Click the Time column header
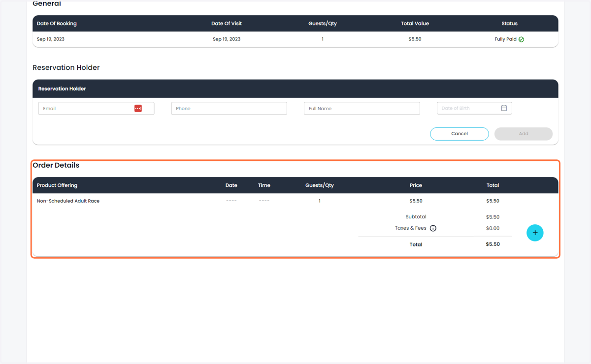Screen dimensions: 591x364 (x=264, y=185)
